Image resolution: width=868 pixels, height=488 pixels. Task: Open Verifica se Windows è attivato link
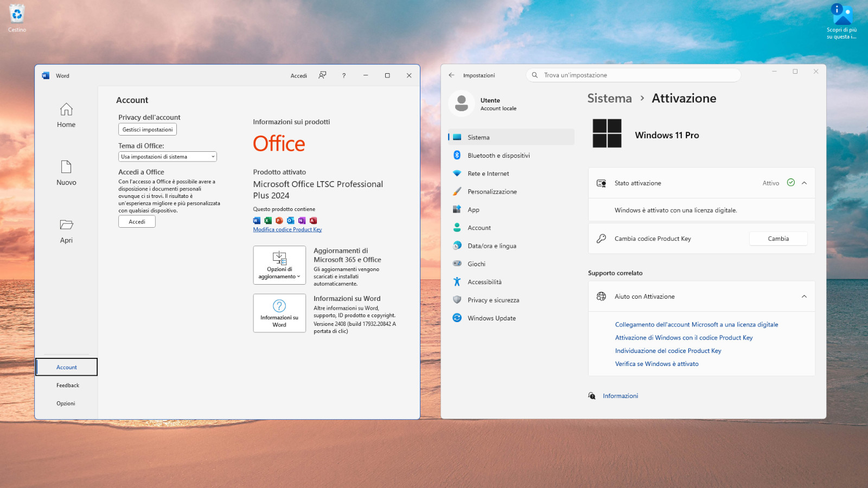click(x=656, y=364)
